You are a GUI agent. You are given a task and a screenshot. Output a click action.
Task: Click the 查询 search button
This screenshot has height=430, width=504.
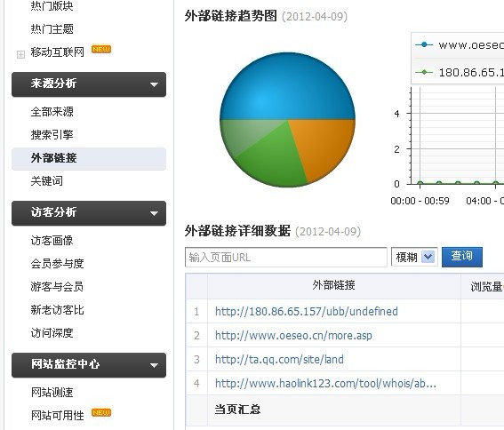click(462, 257)
